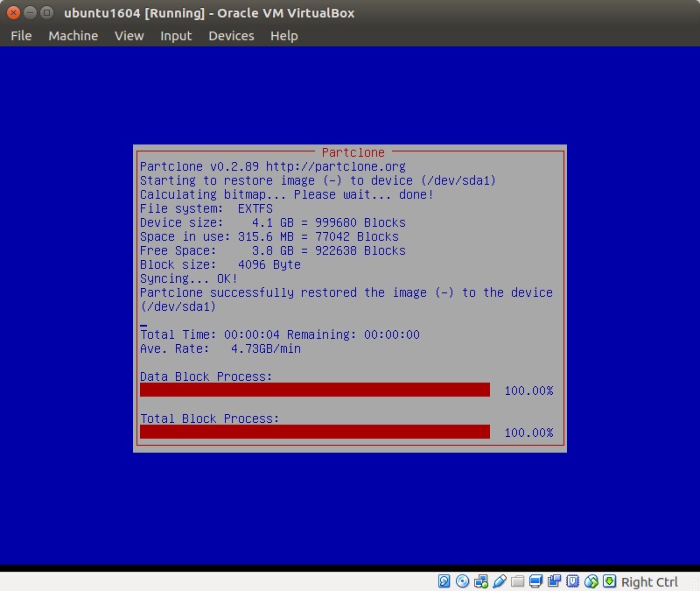
Task: Click the Total Block Process progress bar
Action: [315, 432]
